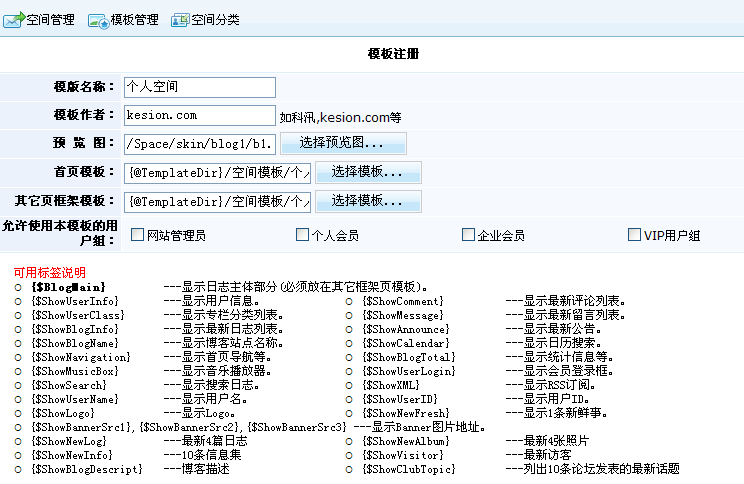
Task: Click the 模板管理 toolbar icon
Action: coord(98,20)
